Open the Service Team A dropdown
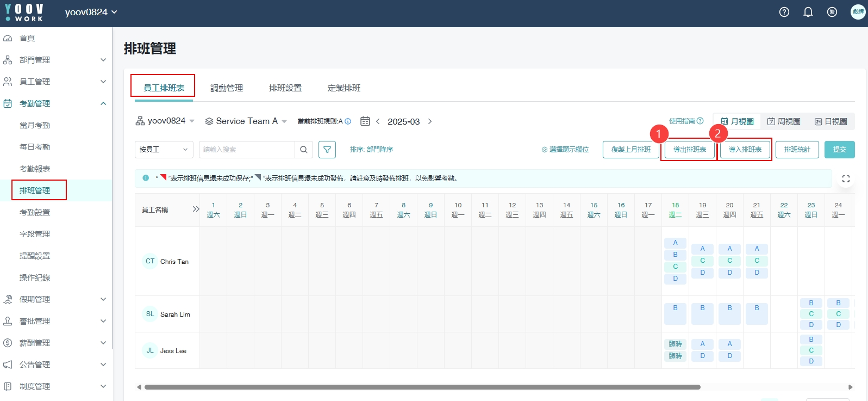 click(246, 121)
